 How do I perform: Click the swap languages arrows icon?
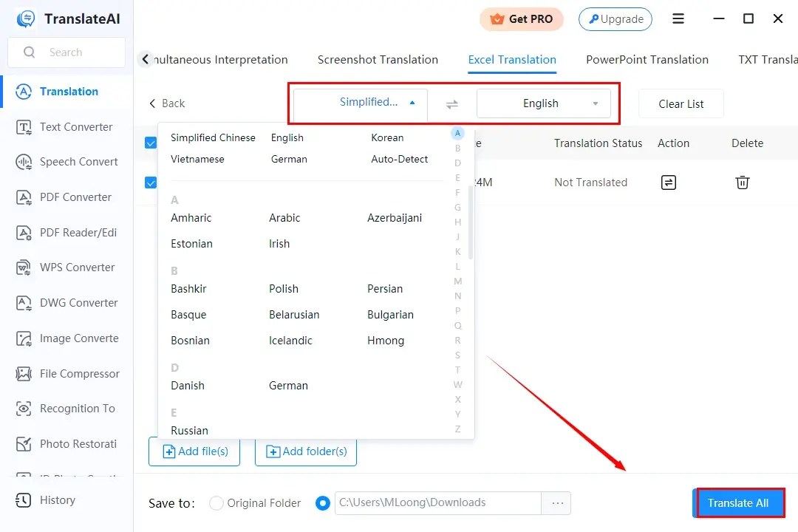(x=451, y=103)
